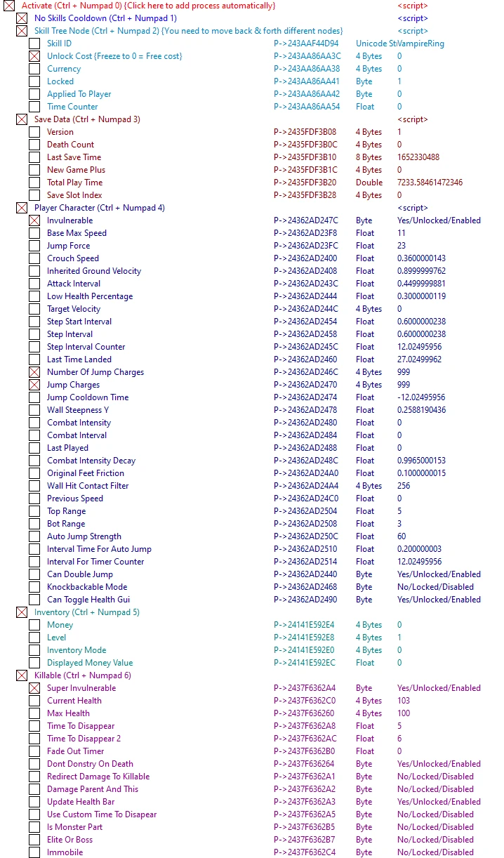The image size is (504, 858).
Task: Click Auto Jump Strength value 60
Action: tap(402, 536)
